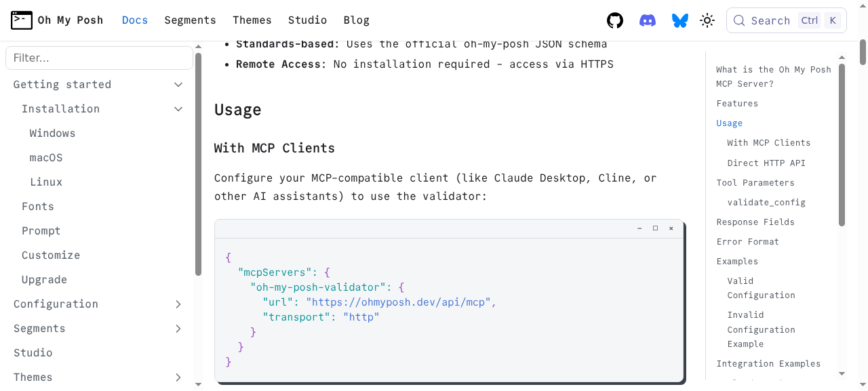
Task: Open the Prompt sidebar page
Action: [x=41, y=231]
